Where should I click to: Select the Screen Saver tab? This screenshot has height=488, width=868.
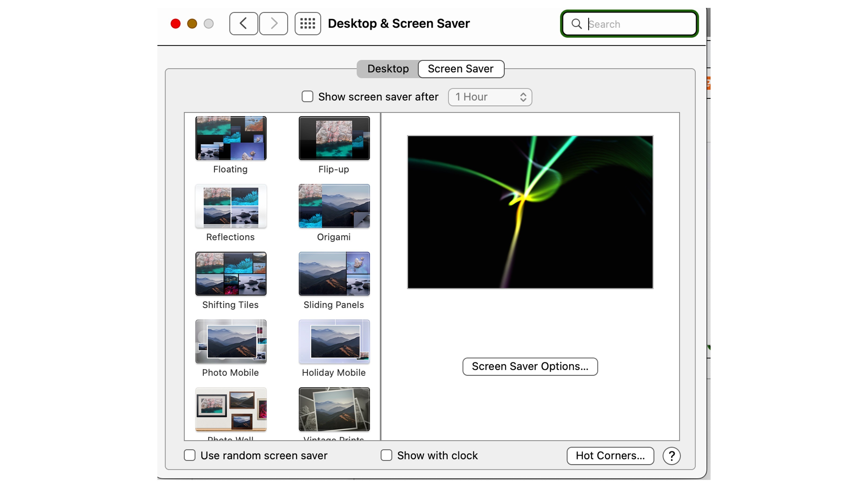461,69
